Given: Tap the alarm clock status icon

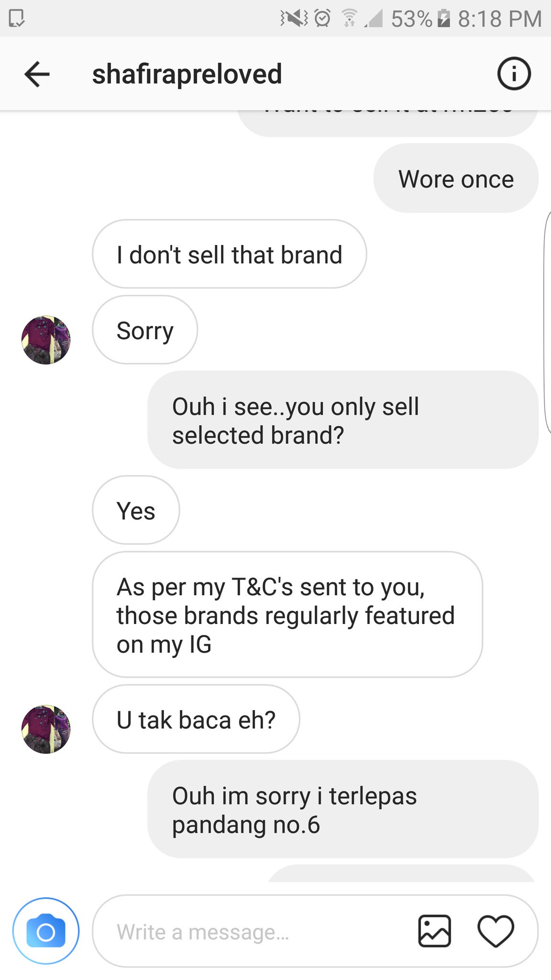Looking at the screenshot, I should coord(323,18).
